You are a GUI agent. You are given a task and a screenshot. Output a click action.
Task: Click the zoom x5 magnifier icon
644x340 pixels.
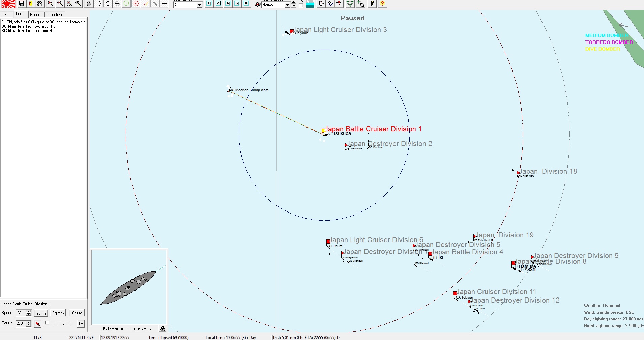point(69,4)
